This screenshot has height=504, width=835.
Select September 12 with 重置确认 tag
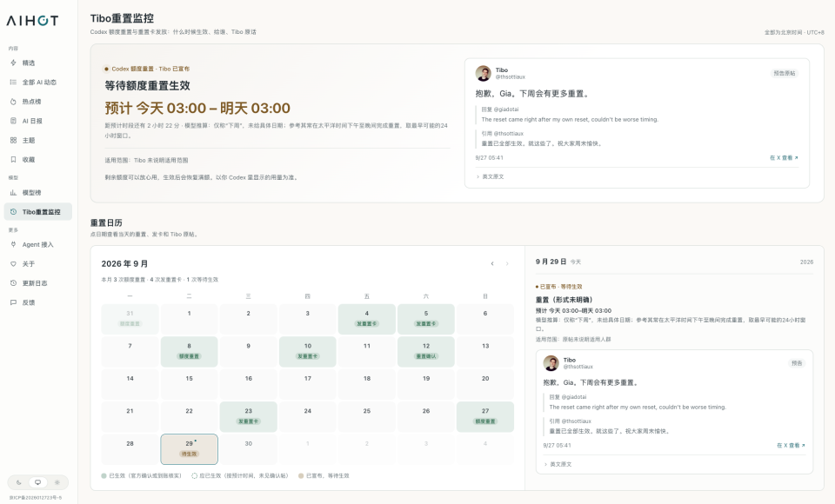(426, 352)
